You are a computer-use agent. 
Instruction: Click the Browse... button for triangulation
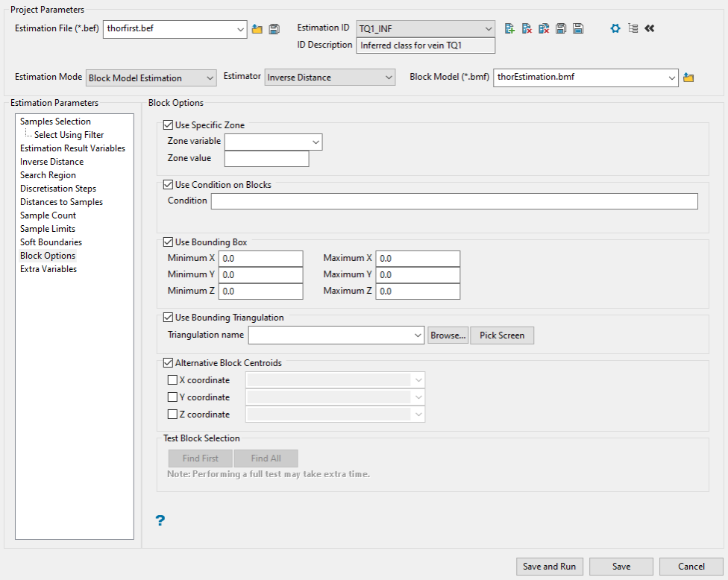pos(448,335)
